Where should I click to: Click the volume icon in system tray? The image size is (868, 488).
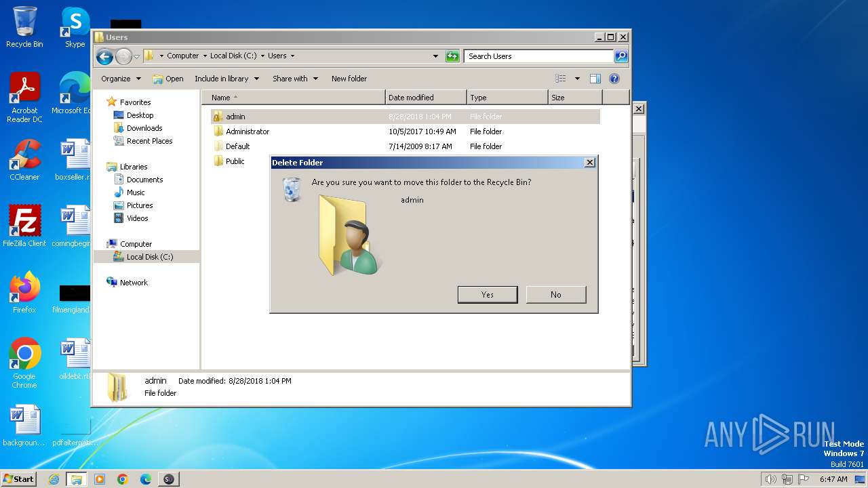pyautogui.click(x=771, y=479)
